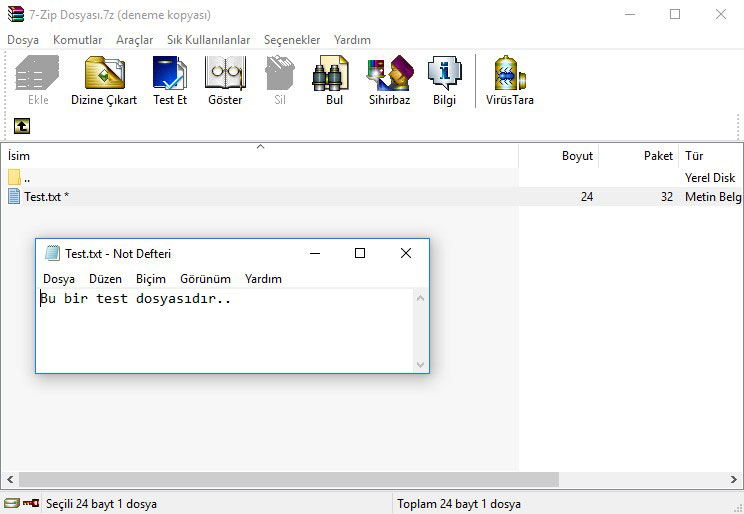Open the WinRAR Yardım menu

click(352, 40)
